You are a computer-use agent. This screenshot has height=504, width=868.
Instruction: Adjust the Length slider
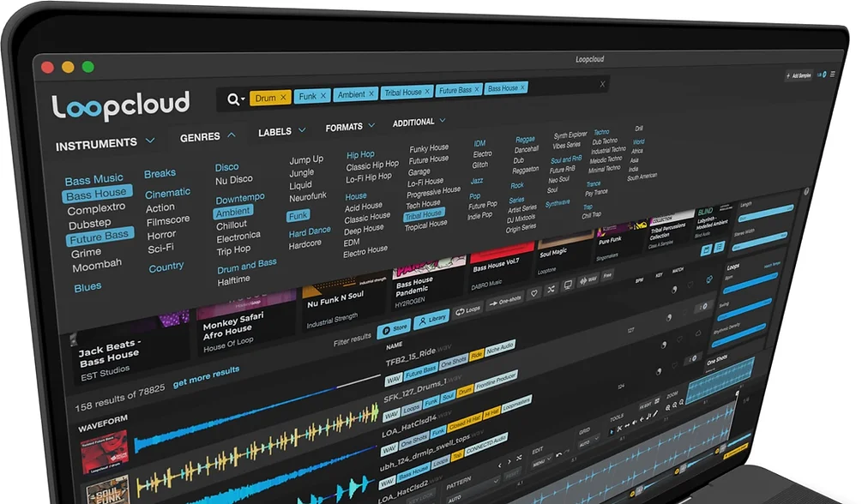[766, 213]
